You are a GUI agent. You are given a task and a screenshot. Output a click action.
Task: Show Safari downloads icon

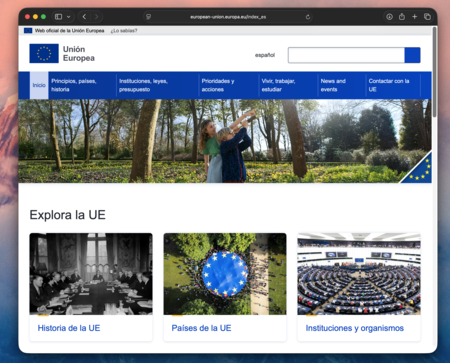[x=389, y=17]
